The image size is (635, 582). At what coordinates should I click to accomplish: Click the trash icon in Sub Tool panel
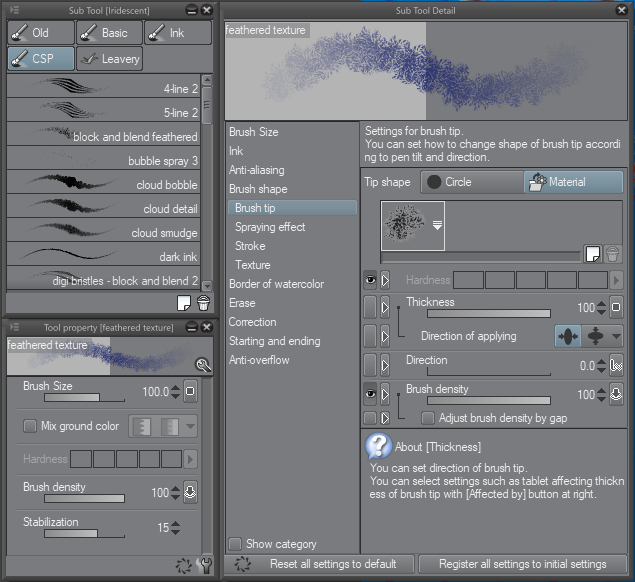(204, 303)
